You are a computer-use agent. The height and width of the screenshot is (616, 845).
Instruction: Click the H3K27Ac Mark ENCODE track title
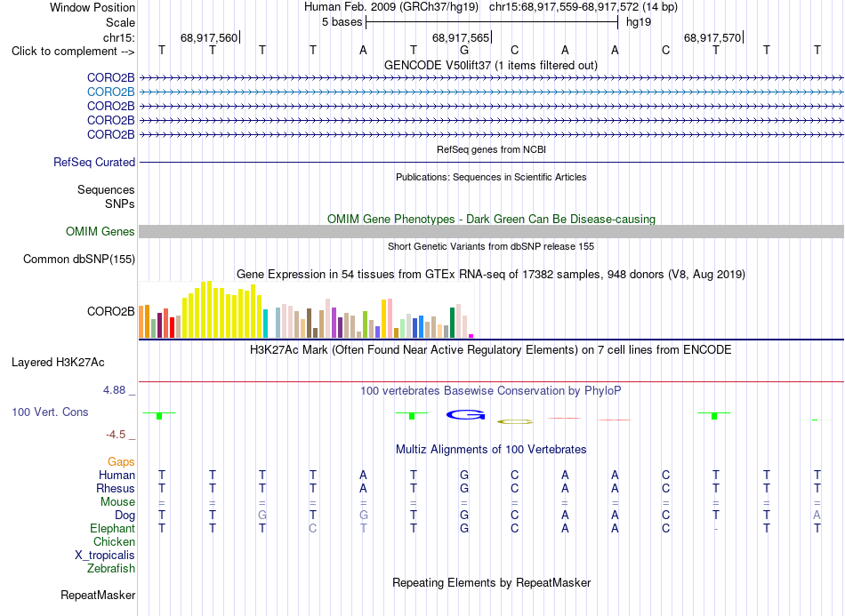point(490,350)
